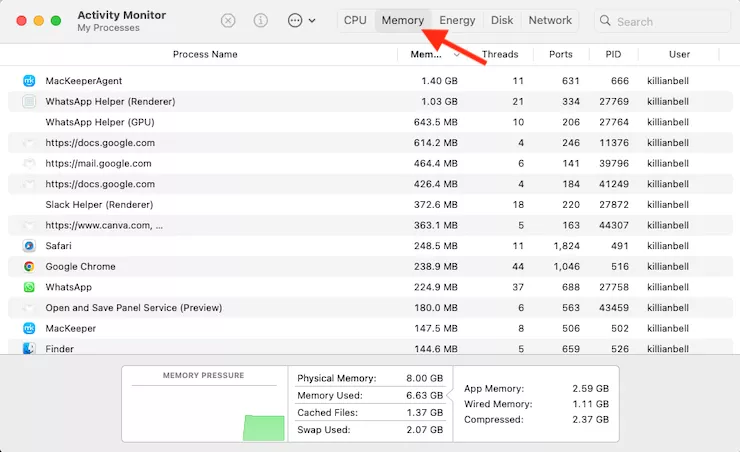Click the green WhatsApp icon
The height and width of the screenshot is (452, 740).
[29, 287]
